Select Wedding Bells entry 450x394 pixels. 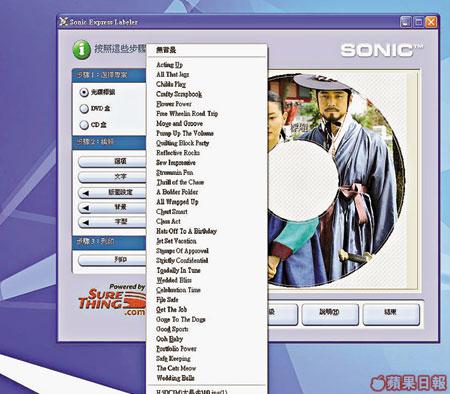pos(207,378)
